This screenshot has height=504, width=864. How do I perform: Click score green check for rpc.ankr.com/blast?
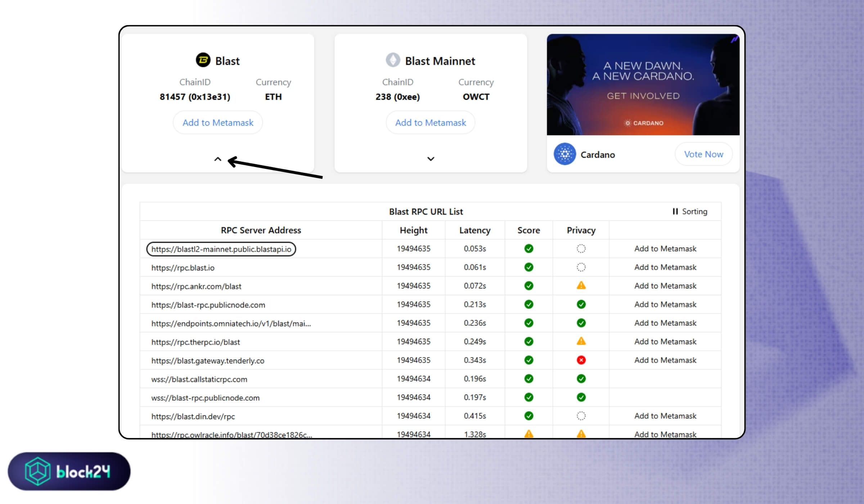[528, 285]
